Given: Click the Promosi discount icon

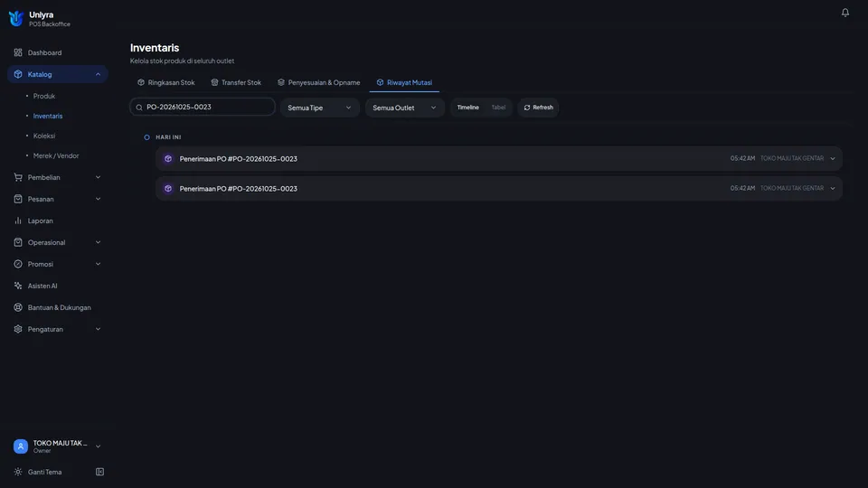Looking at the screenshot, I should pyautogui.click(x=18, y=264).
